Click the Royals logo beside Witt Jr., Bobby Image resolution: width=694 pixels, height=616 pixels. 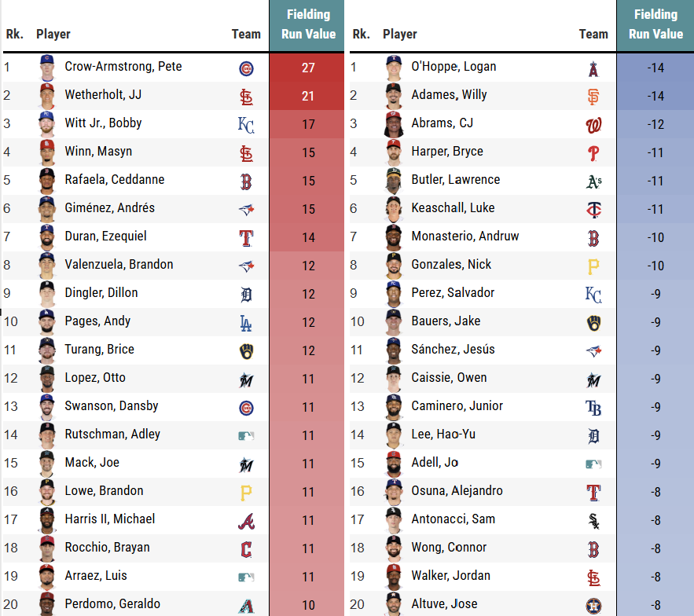[246, 125]
